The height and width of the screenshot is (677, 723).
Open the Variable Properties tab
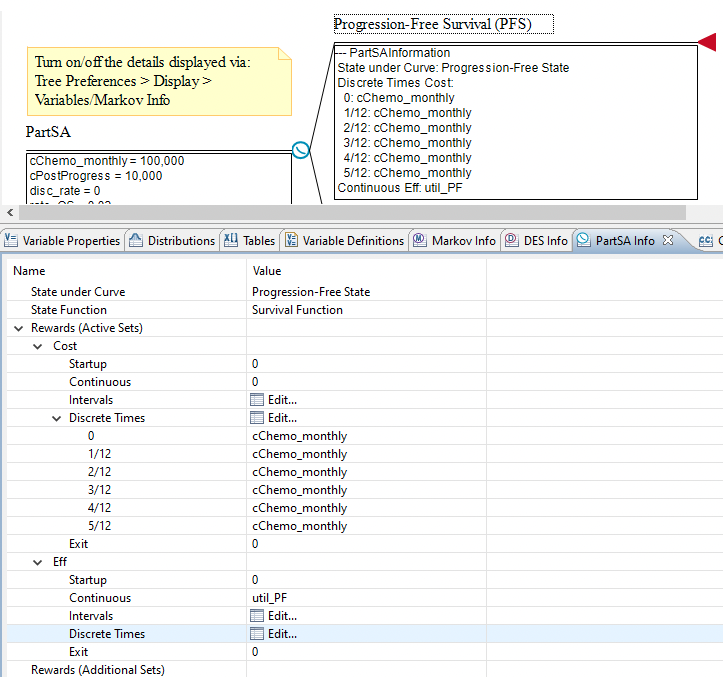pyautogui.click(x=62, y=240)
